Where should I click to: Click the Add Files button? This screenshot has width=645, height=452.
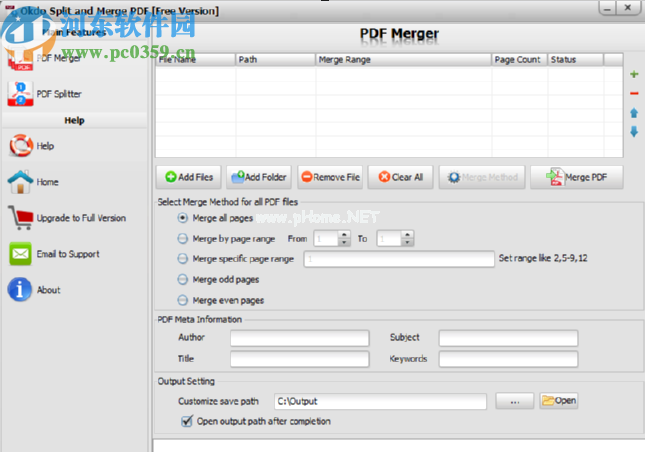click(188, 177)
